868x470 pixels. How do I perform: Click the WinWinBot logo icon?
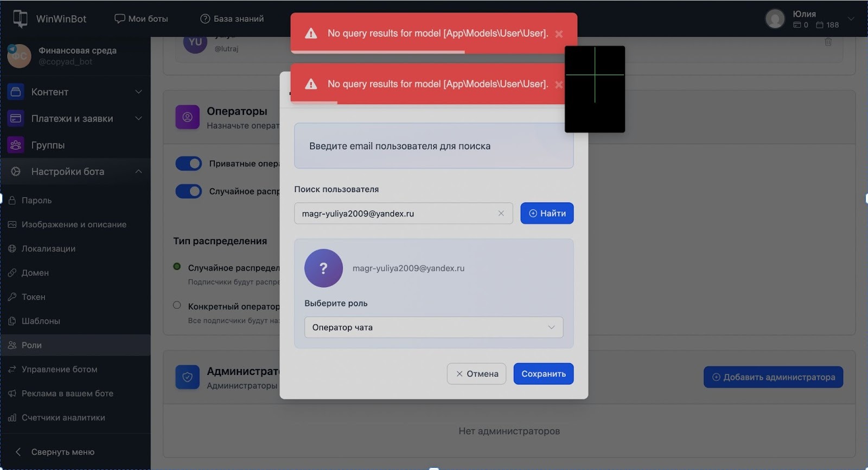(x=20, y=18)
